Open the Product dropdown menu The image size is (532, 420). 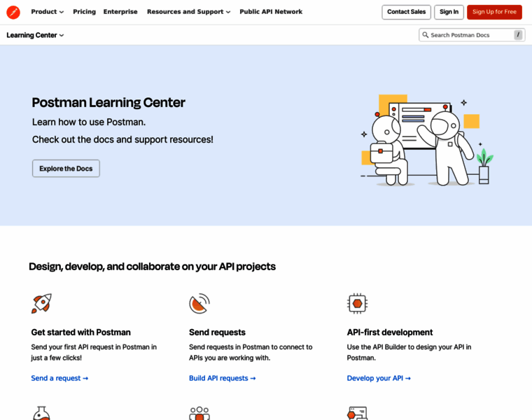[47, 12]
